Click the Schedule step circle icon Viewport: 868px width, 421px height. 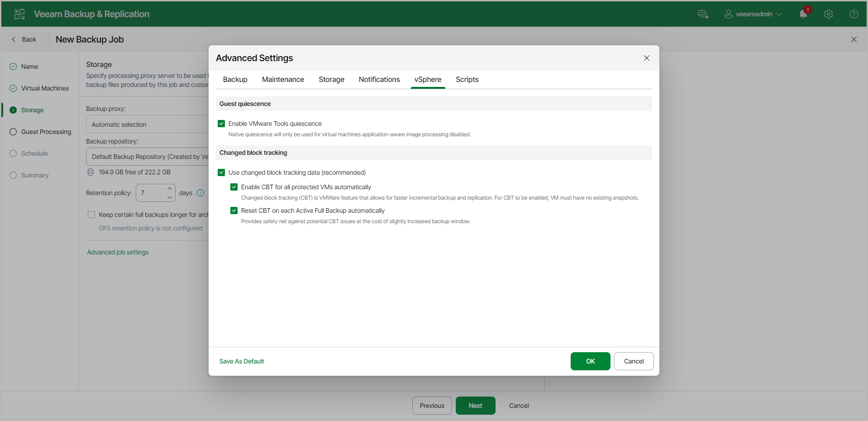pos(13,153)
